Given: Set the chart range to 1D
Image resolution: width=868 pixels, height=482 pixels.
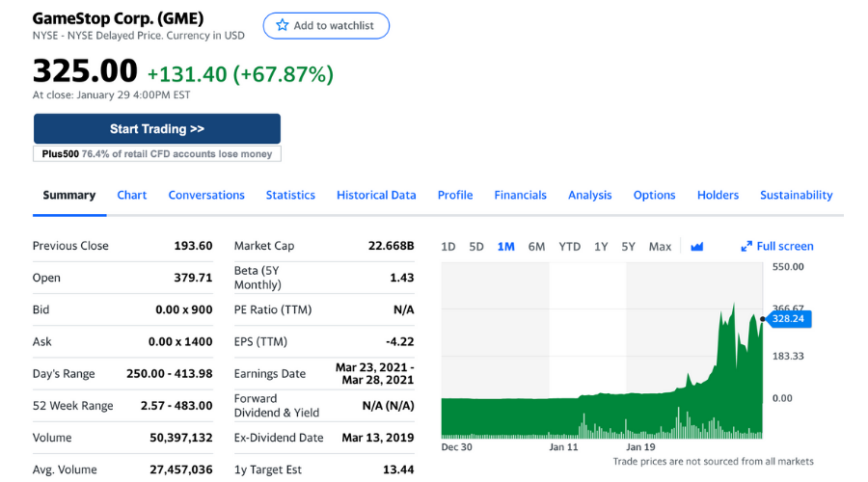Looking at the screenshot, I should pyautogui.click(x=448, y=247).
